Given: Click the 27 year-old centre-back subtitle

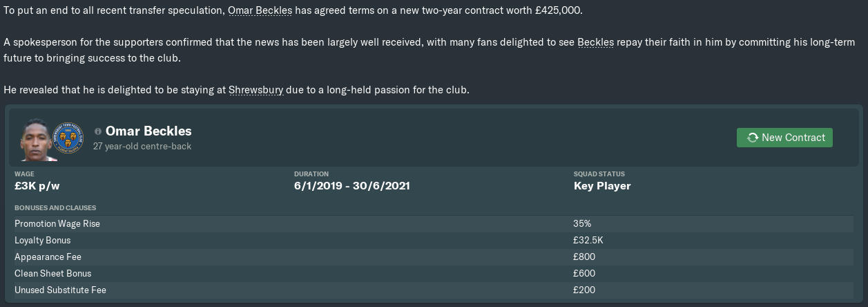Looking at the screenshot, I should (x=142, y=147).
